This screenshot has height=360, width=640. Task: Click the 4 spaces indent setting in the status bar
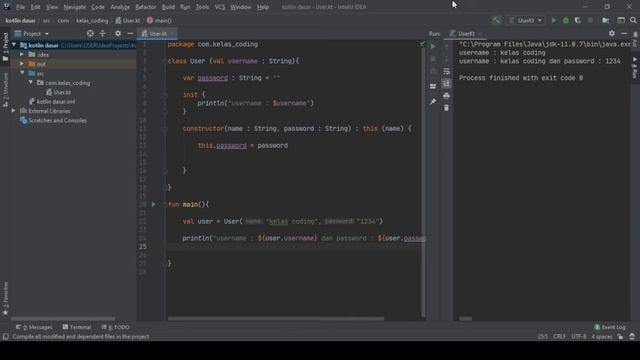[602, 337]
